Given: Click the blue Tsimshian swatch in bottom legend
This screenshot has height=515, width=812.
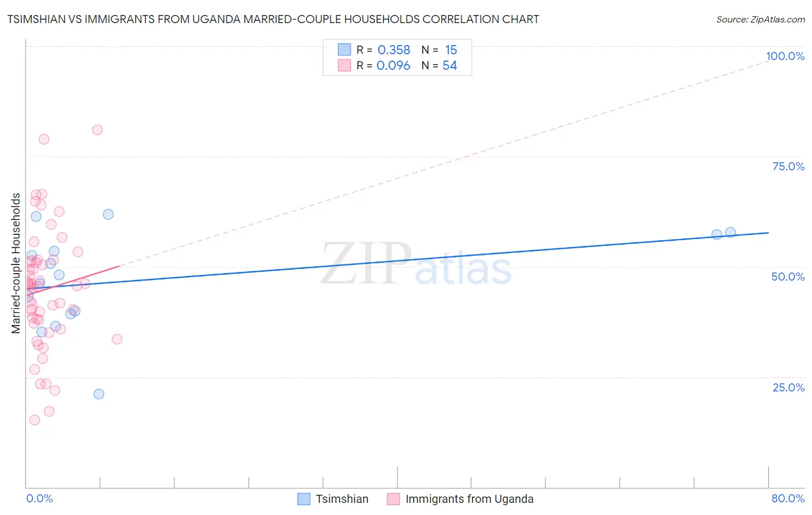Looking at the screenshot, I should click(304, 499).
